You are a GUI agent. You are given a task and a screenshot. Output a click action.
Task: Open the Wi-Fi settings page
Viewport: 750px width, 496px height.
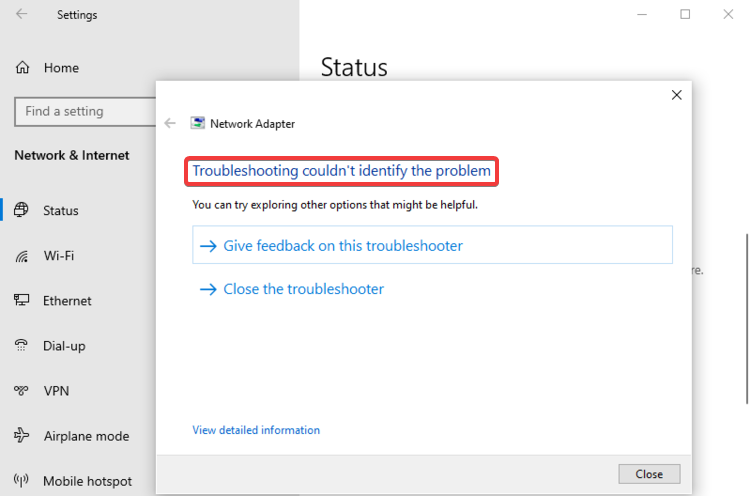click(x=58, y=256)
